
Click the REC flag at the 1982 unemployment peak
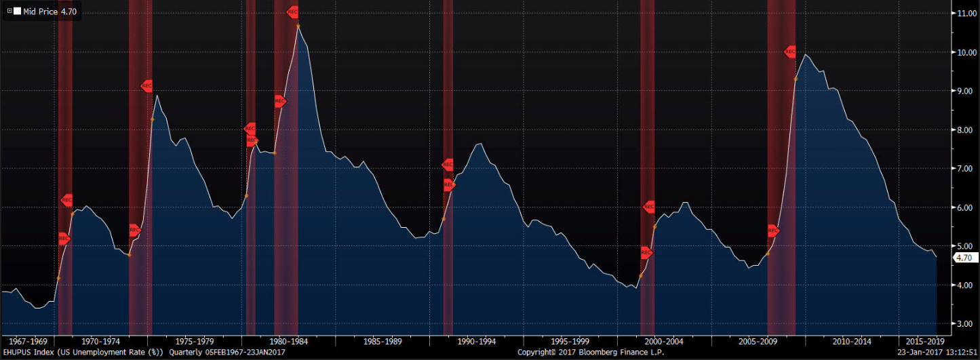point(293,12)
